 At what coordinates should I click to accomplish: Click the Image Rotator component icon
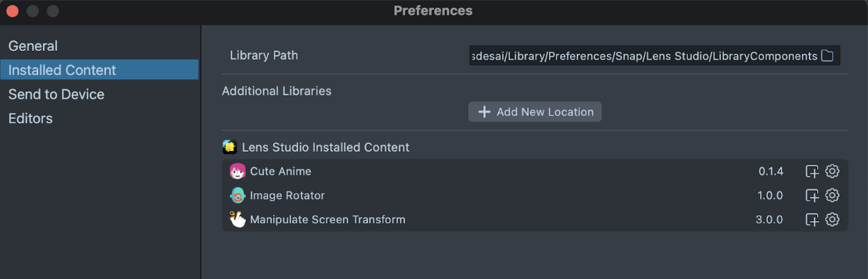[x=238, y=196]
